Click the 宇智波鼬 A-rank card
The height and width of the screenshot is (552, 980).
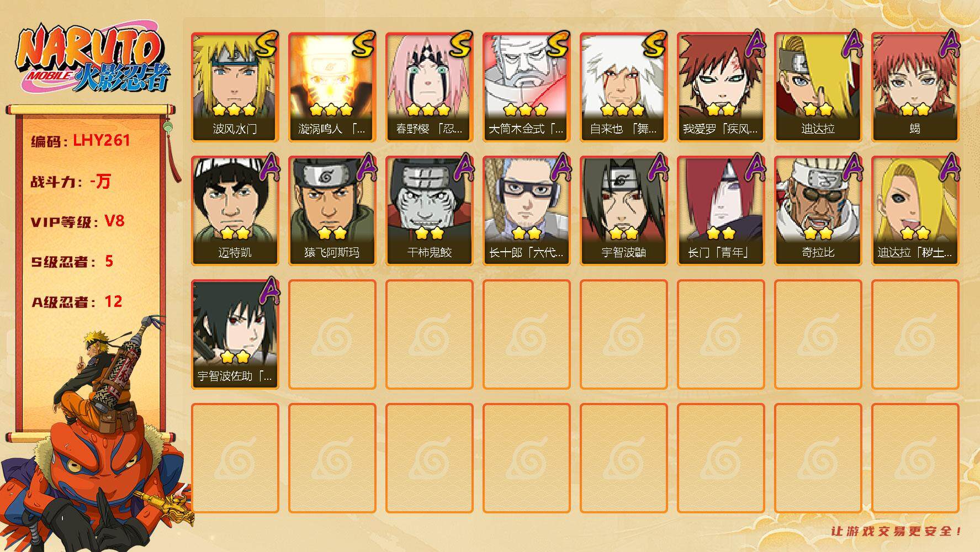click(624, 211)
